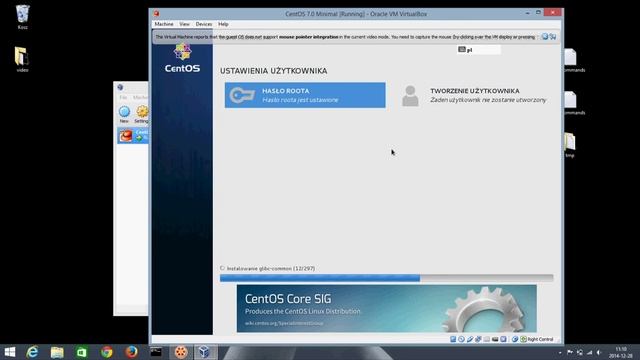Show hidden system tray icons

pos(560,352)
